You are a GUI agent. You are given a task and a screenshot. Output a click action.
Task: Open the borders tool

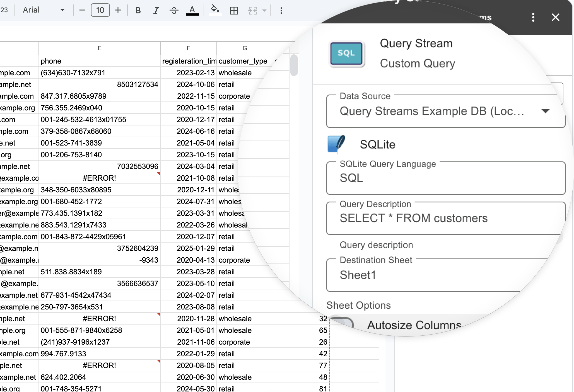click(234, 10)
